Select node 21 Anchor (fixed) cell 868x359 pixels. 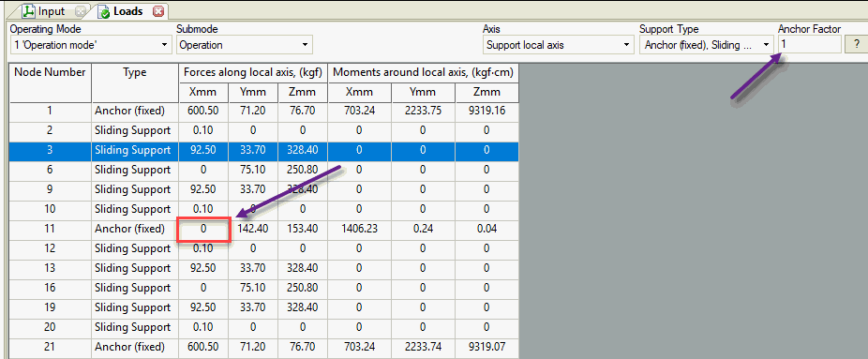click(135, 348)
